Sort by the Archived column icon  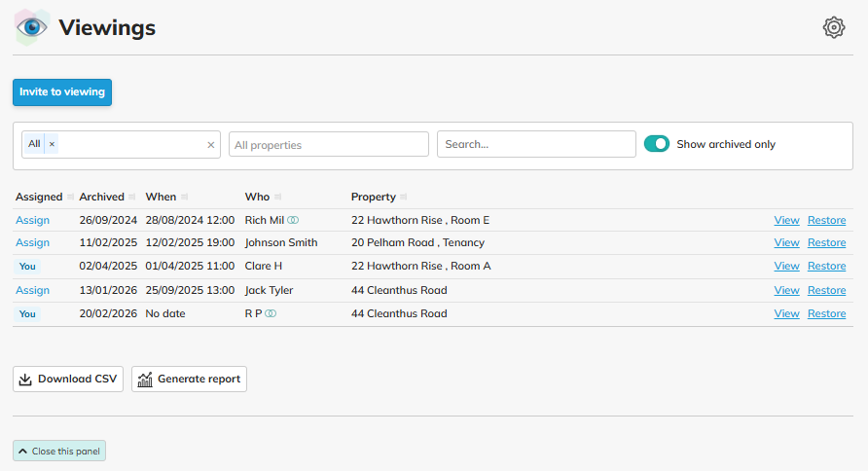click(132, 198)
